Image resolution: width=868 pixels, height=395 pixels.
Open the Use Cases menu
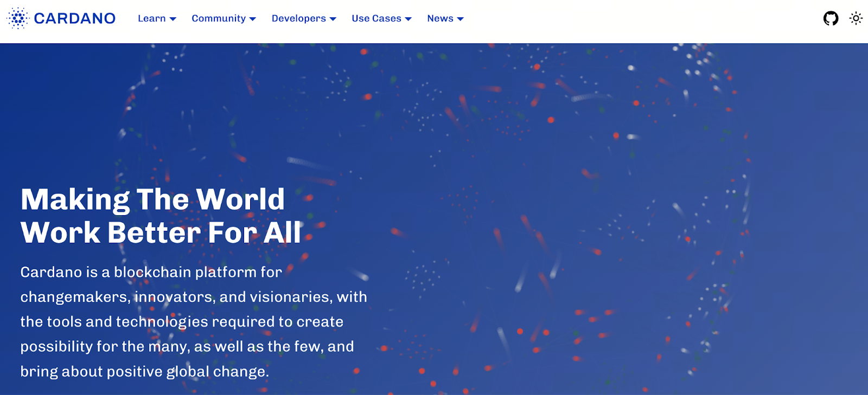click(381, 18)
